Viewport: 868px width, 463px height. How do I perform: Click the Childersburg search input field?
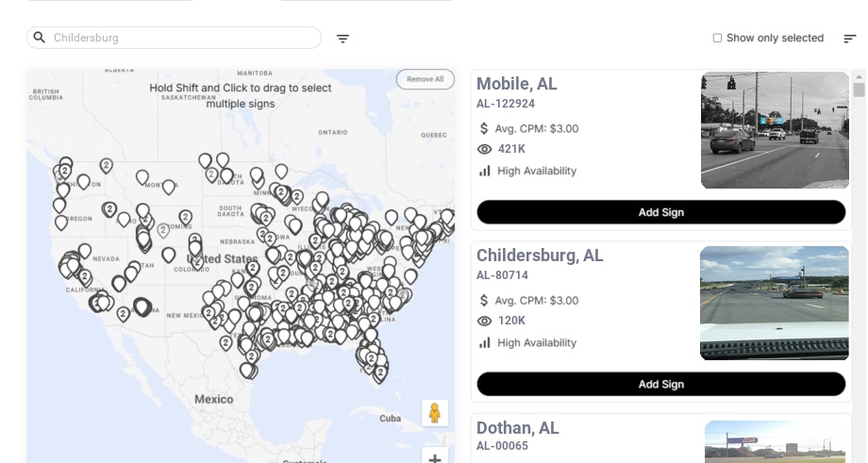pyautogui.click(x=179, y=38)
